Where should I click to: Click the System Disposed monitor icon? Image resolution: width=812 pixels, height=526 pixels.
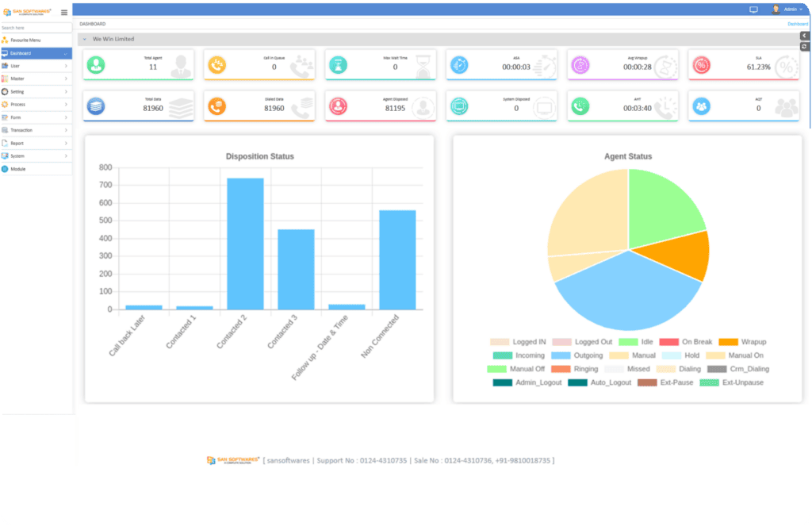[x=459, y=106]
